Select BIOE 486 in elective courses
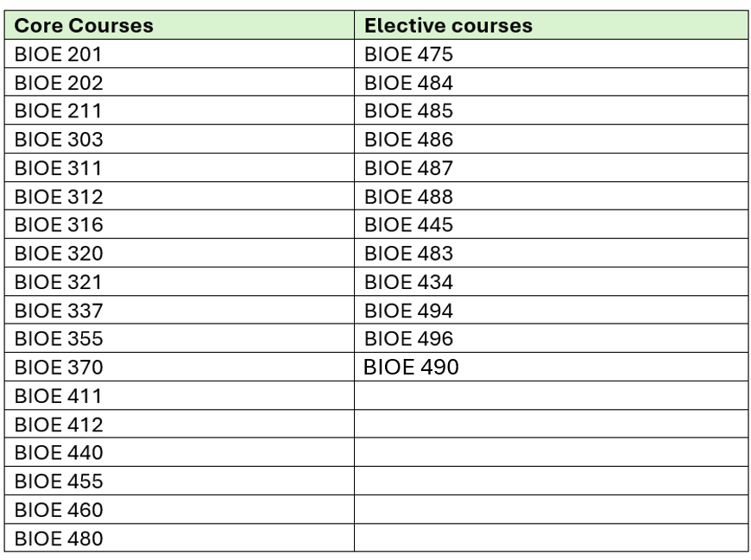This screenshot has width=751, height=560. coord(551,139)
